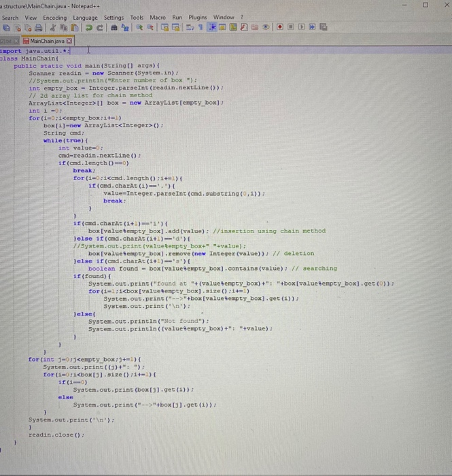Image resolution: width=452 pixels, height=476 pixels.
Task: Undo the last edit with green arrow
Action: (88, 28)
